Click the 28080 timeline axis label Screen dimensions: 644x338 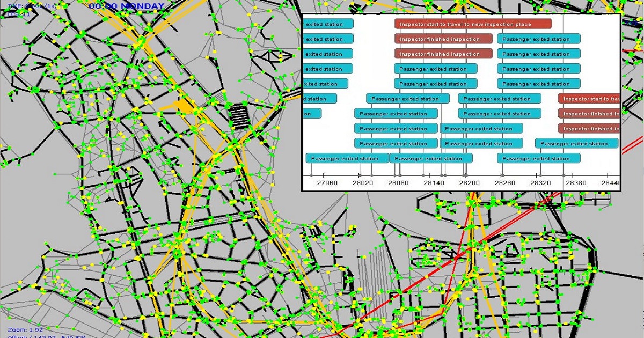(x=399, y=183)
